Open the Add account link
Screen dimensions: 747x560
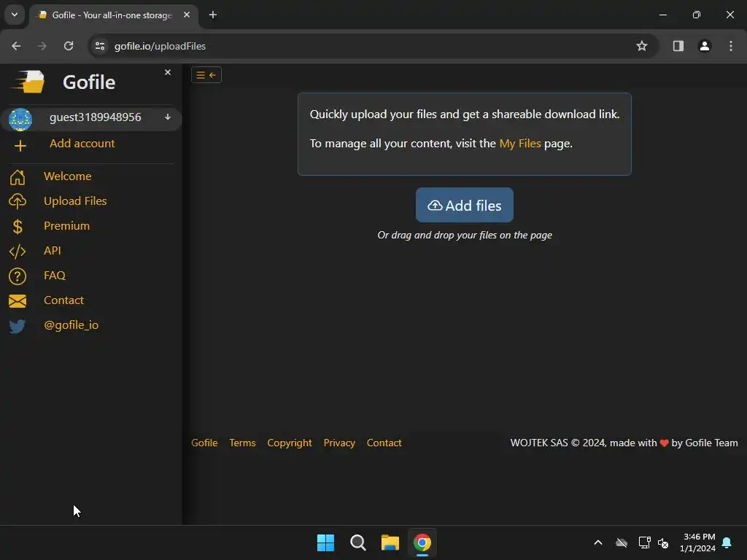[82, 144]
